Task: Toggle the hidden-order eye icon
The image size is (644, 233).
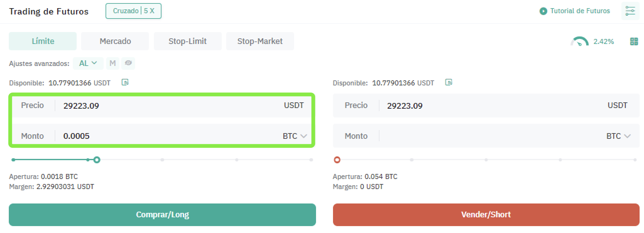Action: pyautogui.click(x=128, y=63)
